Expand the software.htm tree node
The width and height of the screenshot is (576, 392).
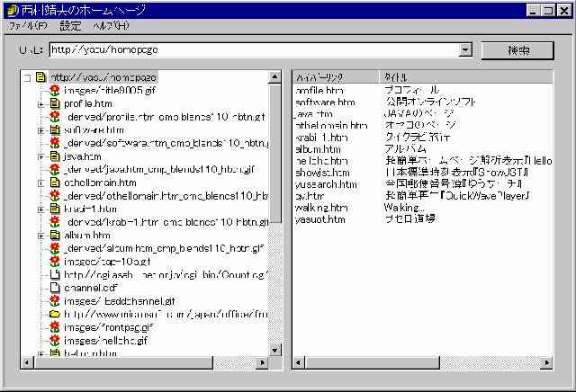(x=40, y=130)
